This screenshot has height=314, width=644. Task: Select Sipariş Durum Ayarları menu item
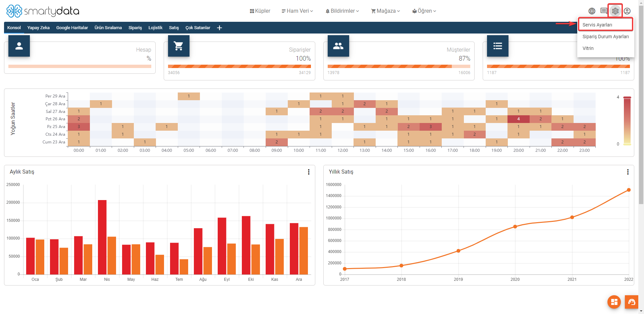pos(605,37)
